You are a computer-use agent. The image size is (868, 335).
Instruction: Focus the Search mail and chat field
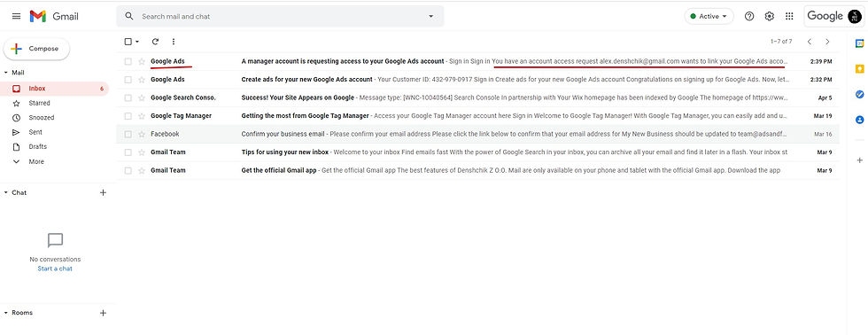click(x=280, y=17)
